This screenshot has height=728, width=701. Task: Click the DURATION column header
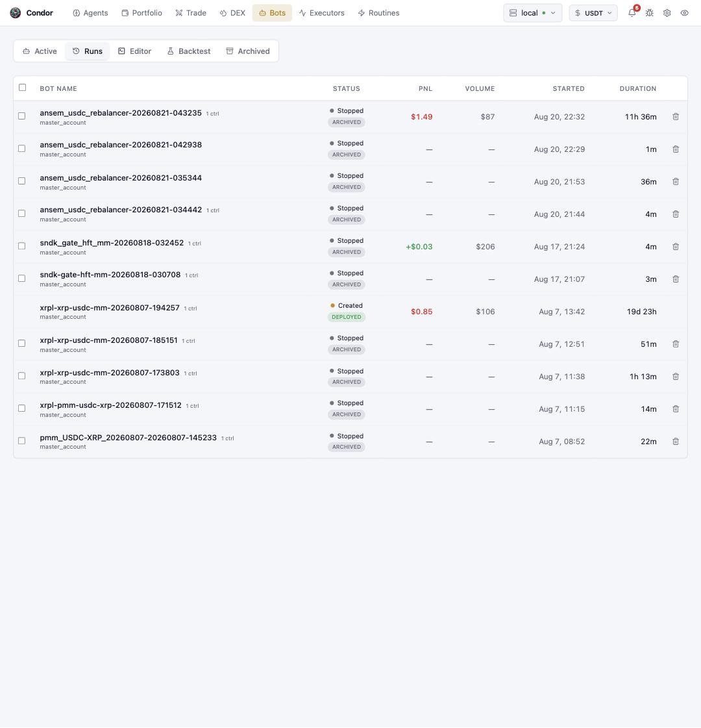(638, 89)
